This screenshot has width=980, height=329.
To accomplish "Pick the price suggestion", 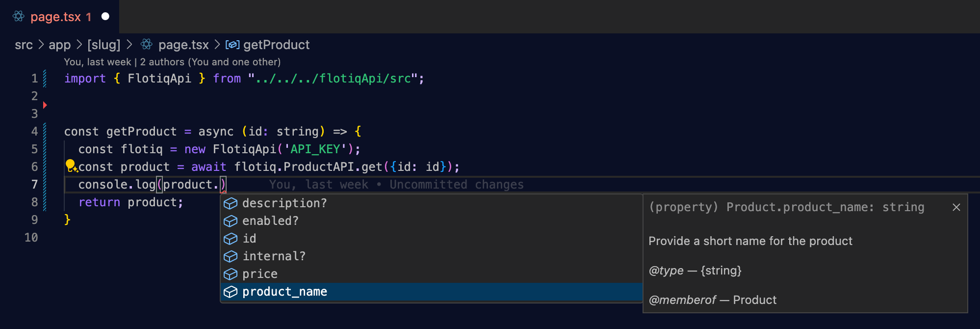I will (x=432, y=274).
